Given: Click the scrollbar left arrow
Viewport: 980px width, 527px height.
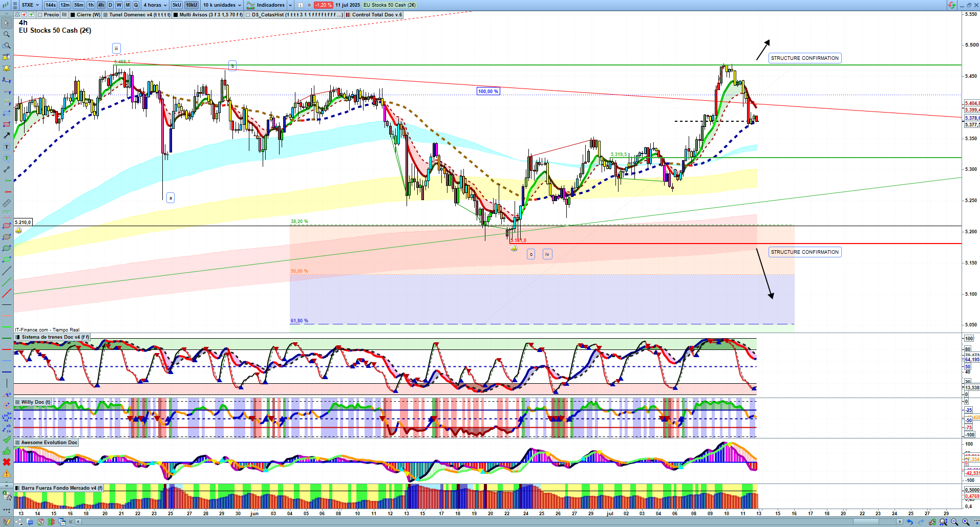Looking at the screenshot, I should (x=78, y=522).
